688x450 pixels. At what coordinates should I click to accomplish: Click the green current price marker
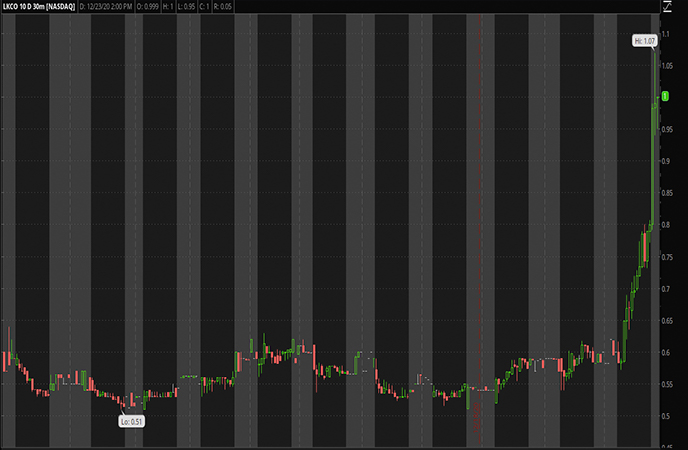664,97
